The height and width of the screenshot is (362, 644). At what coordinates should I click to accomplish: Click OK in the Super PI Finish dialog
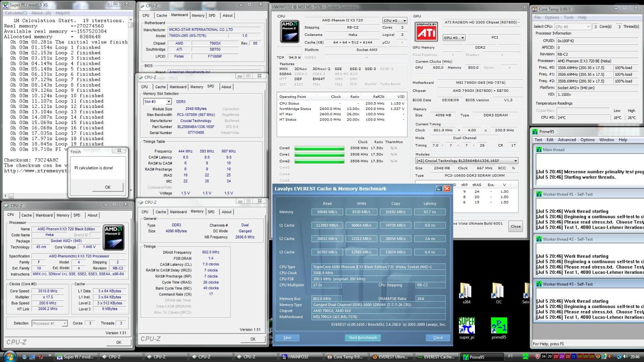pos(107,187)
